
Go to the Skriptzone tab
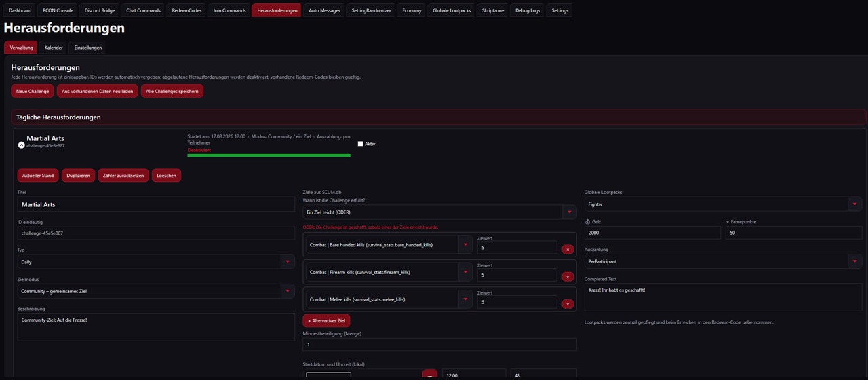(x=493, y=10)
